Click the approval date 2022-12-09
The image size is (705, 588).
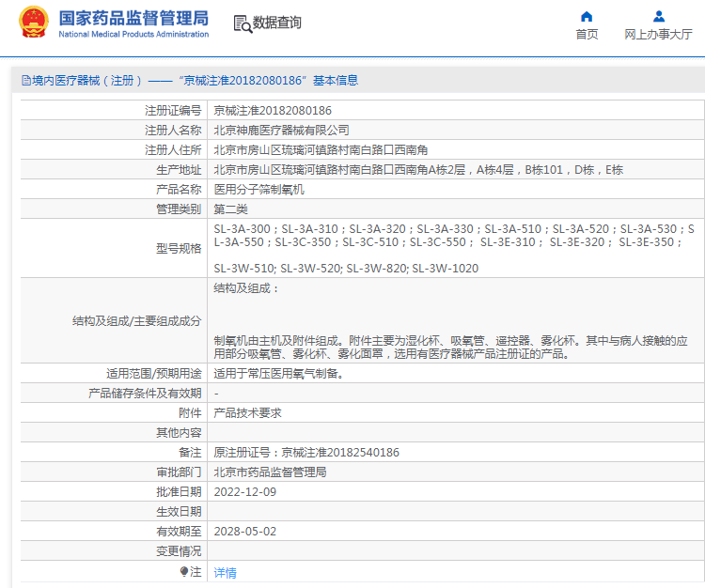click(x=245, y=491)
